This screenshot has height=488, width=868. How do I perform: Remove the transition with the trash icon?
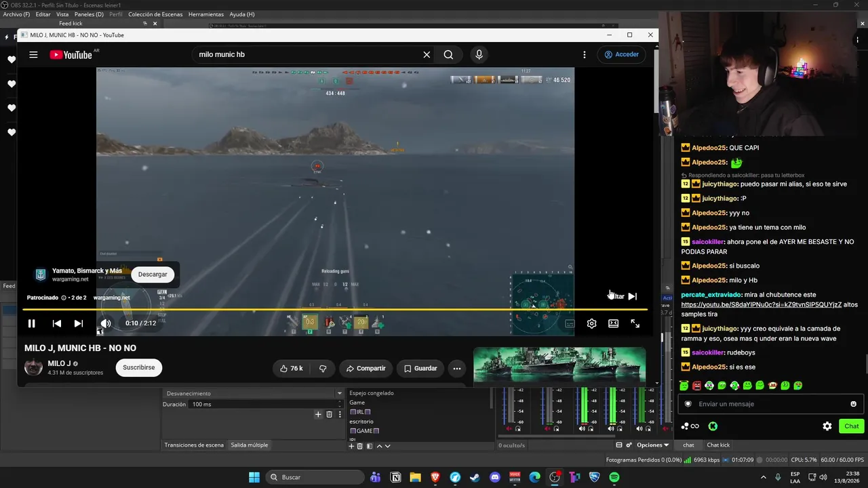[330, 414]
